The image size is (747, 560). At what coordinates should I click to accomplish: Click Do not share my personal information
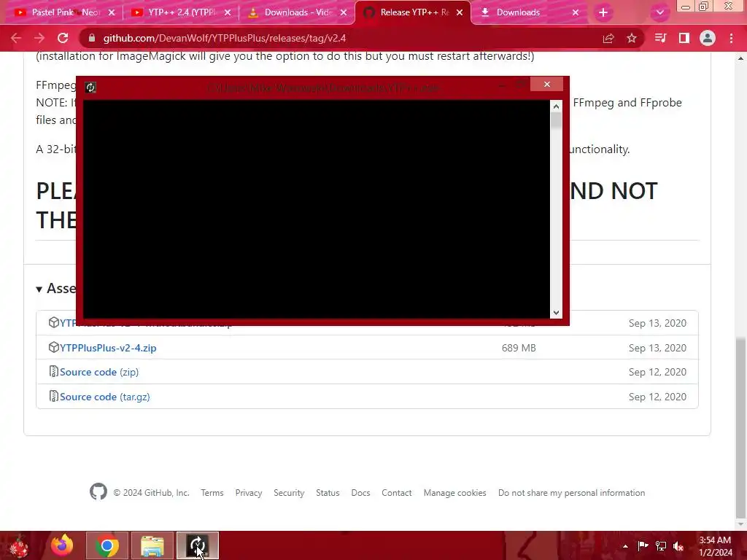click(571, 493)
